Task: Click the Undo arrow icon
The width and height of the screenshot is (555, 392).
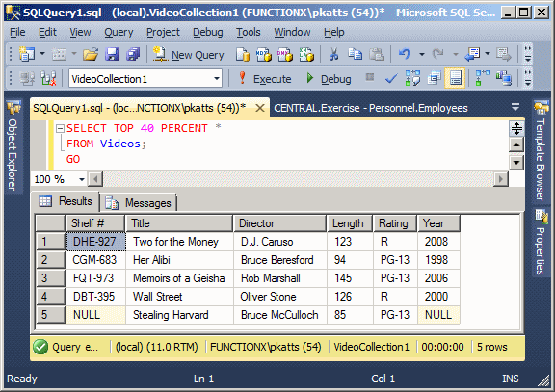Action: (x=404, y=55)
